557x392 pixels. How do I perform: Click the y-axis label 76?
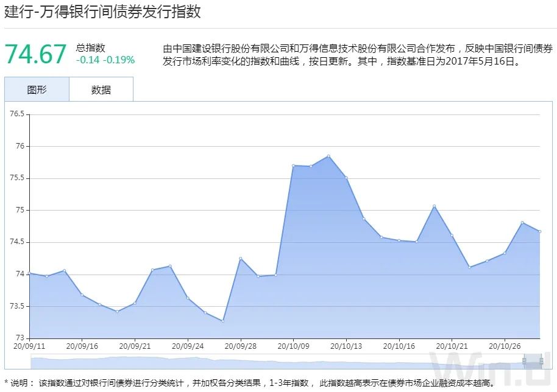point(20,146)
